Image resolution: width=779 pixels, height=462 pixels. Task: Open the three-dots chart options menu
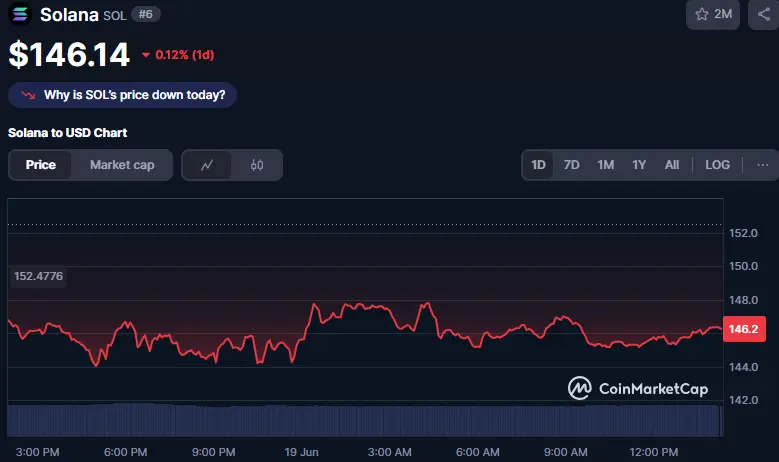click(763, 165)
